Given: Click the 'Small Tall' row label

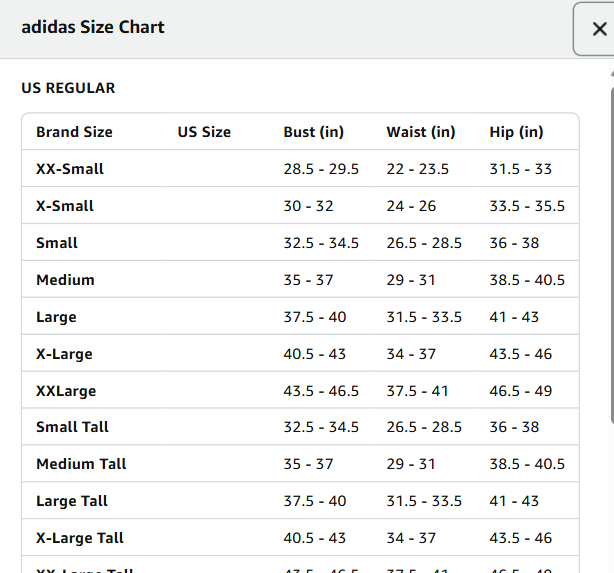Looking at the screenshot, I should [x=72, y=427].
